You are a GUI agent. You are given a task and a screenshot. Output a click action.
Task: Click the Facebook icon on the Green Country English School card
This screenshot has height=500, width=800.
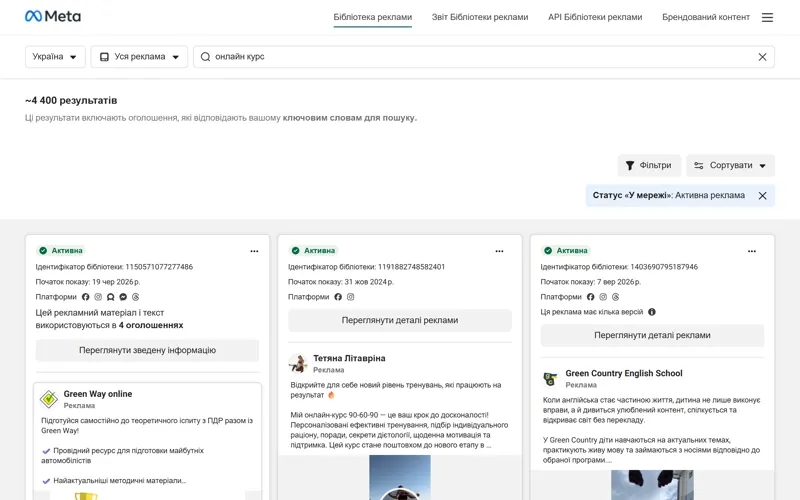pos(590,296)
